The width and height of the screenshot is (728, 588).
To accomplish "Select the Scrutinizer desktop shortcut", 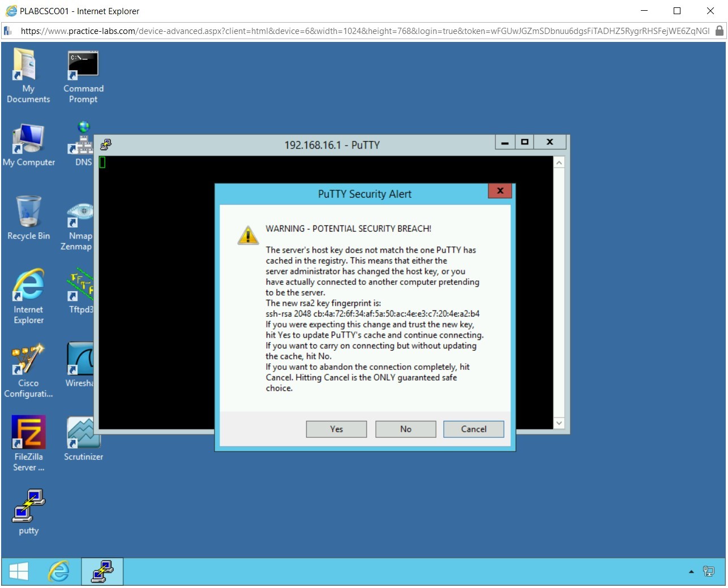I will tap(83, 439).
